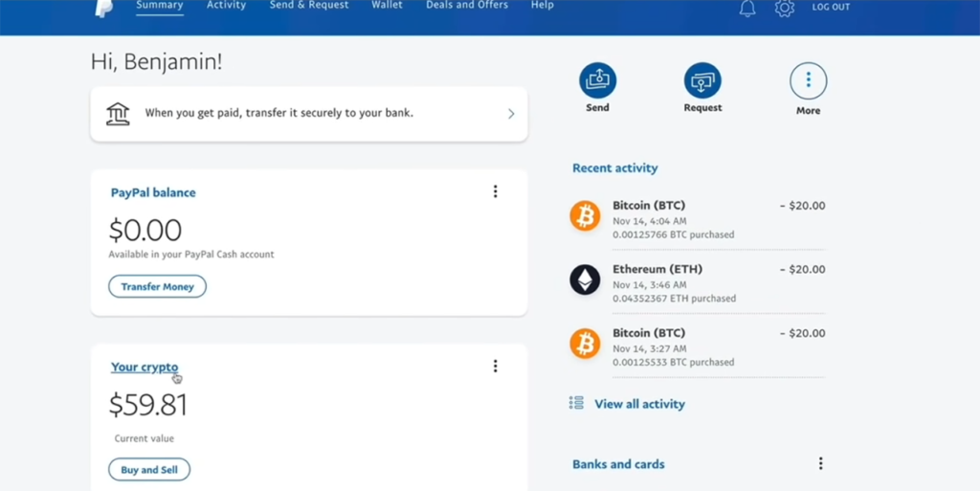980x491 pixels.
Task: Click the Transfer Money button
Action: pyautogui.click(x=157, y=286)
